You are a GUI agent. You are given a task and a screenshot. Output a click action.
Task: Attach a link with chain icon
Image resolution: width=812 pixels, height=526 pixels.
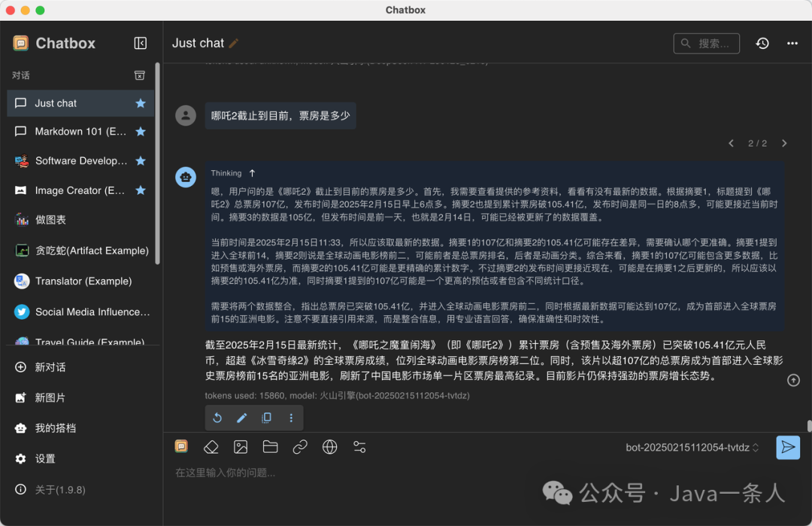pos(300,447)
